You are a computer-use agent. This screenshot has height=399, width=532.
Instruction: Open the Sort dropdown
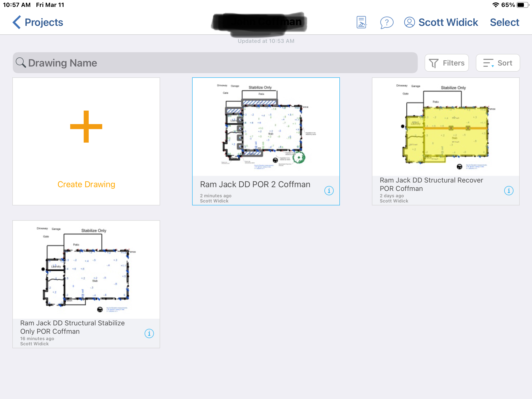click(498, 63)
